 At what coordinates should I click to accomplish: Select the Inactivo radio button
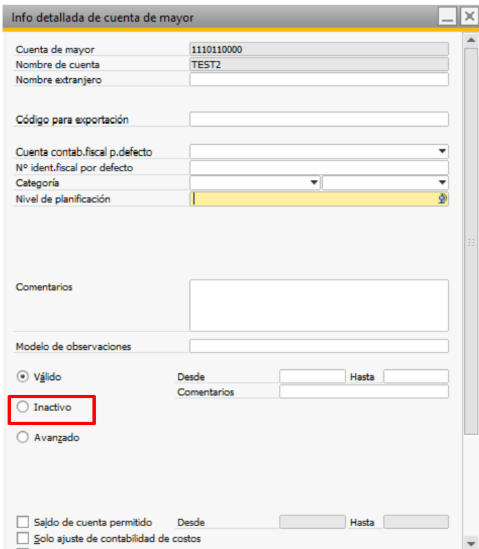click(23, 407)
